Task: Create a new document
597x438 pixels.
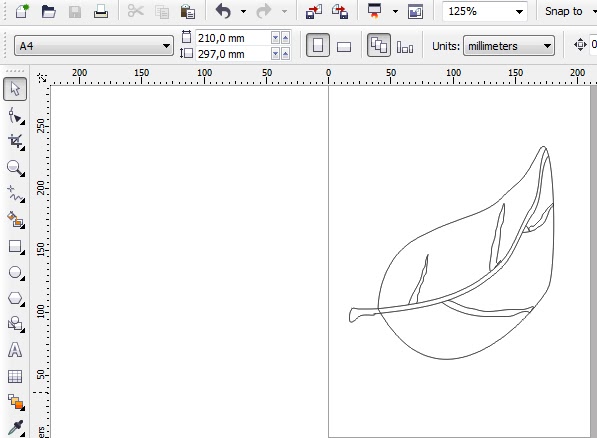Action: [x=22, y=11]
